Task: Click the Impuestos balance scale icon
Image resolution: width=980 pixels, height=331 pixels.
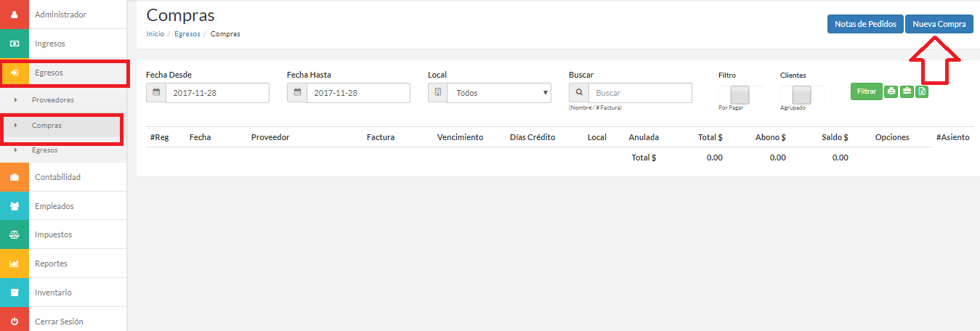Action: [x=15, y=234]
